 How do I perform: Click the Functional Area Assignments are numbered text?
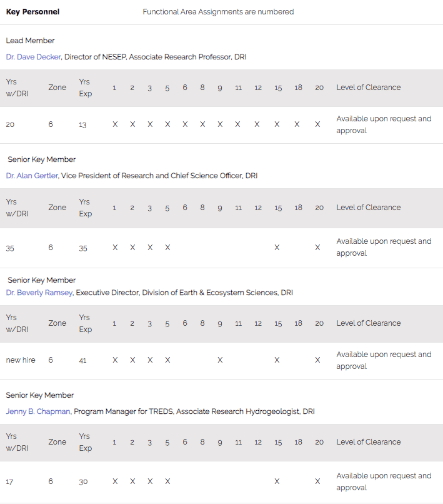click(x=218, y=12)
